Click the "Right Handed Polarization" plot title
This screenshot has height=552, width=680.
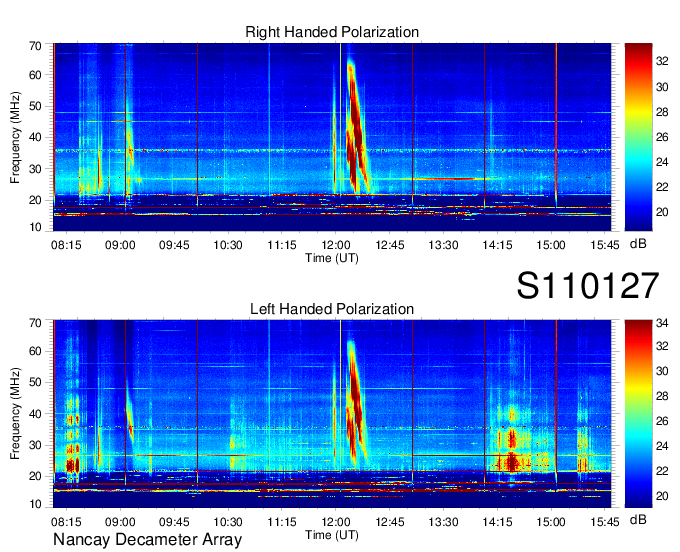(x=332, y=32)
